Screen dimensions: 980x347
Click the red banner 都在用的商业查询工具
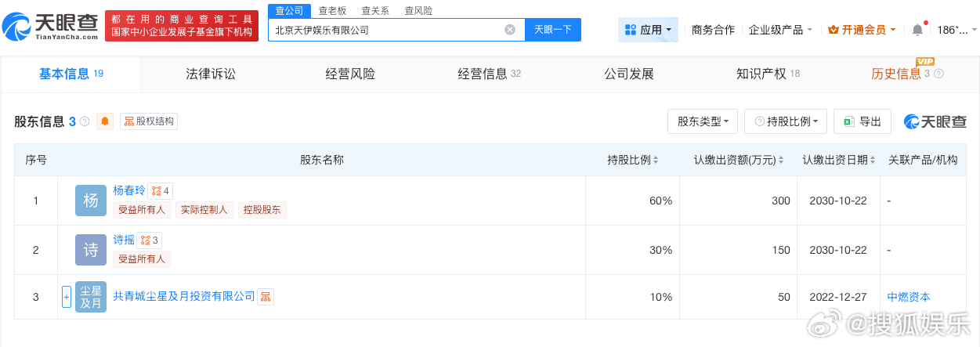coord(182,26)
